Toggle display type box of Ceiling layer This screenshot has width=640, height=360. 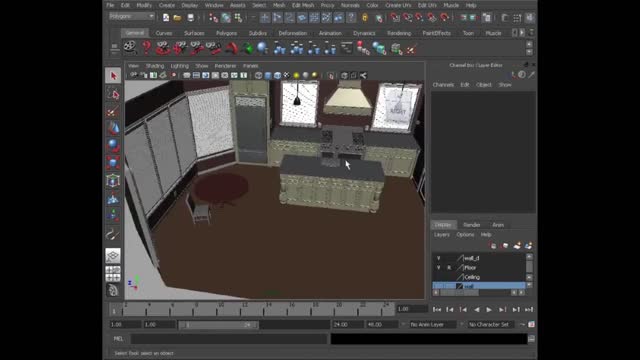click(x=449, y=277)
